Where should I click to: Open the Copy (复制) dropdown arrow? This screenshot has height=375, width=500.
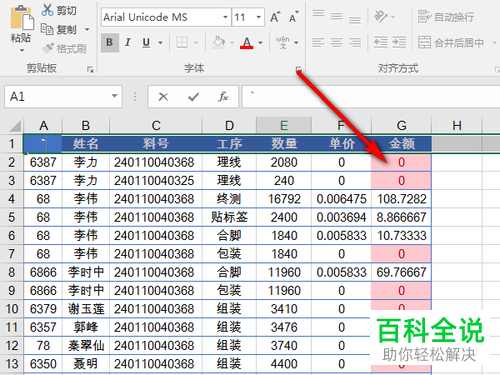point(87,29)
